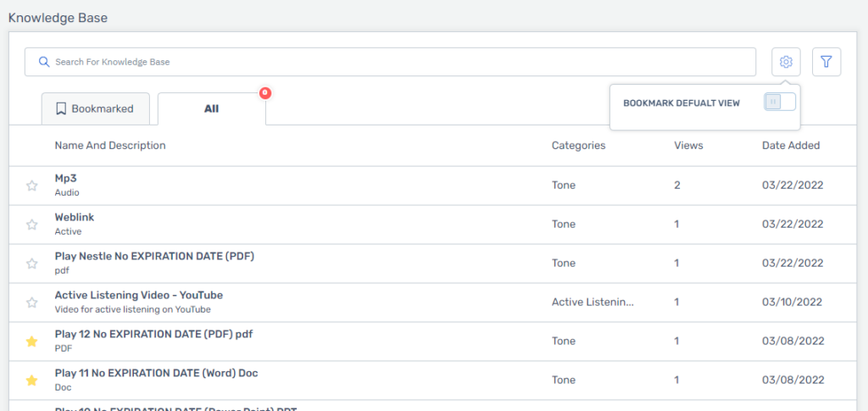Image resolution: width=868 pixels, height=411 pixels.
Task: Sort by Date Added column header
Action: coord(791,146)
